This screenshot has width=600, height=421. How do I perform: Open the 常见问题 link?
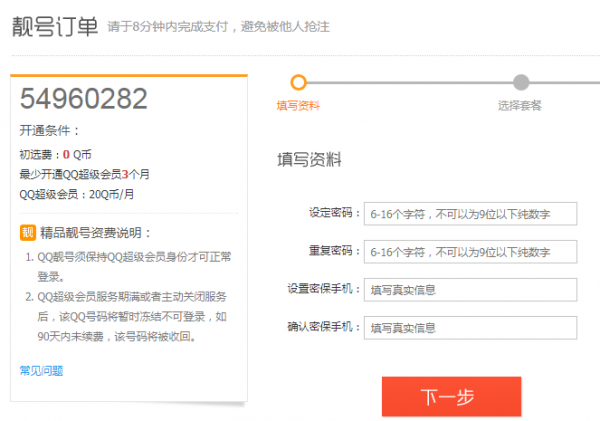41,370
